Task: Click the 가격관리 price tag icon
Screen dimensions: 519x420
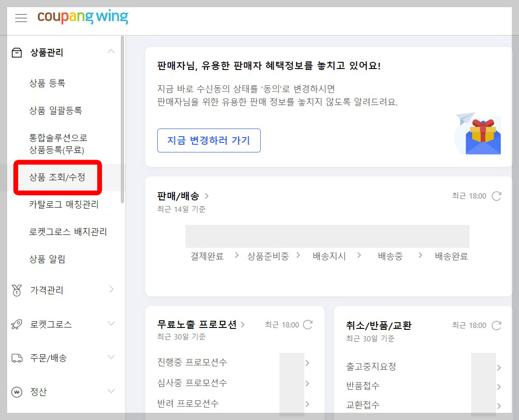Action: point(16,289)
